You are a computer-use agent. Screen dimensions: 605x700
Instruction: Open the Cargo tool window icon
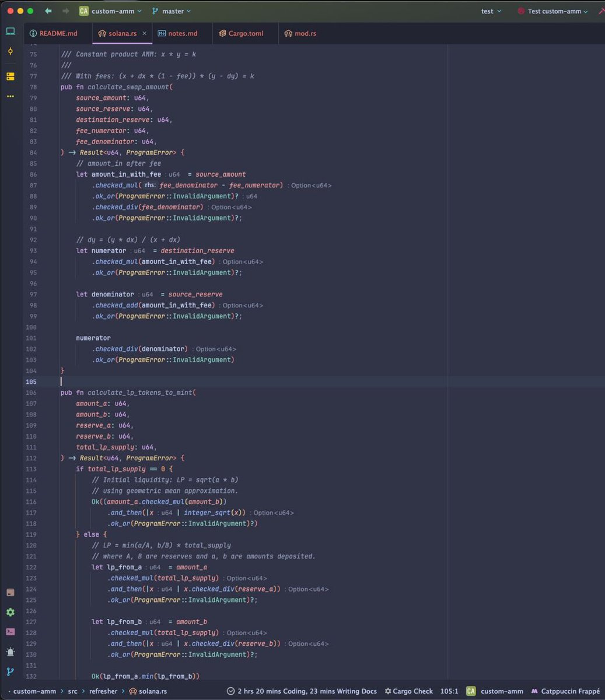tap(11, 592)
